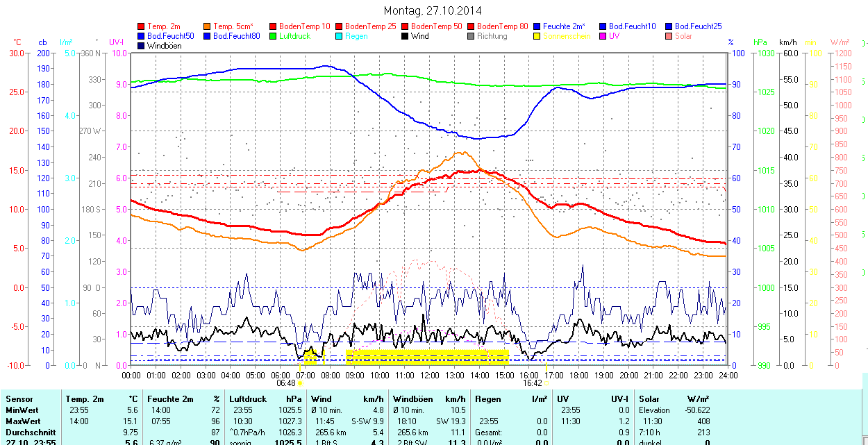Click the magenta UV legend swatch
This screenshot has height=445, width=868.
(x=603, y=36)
